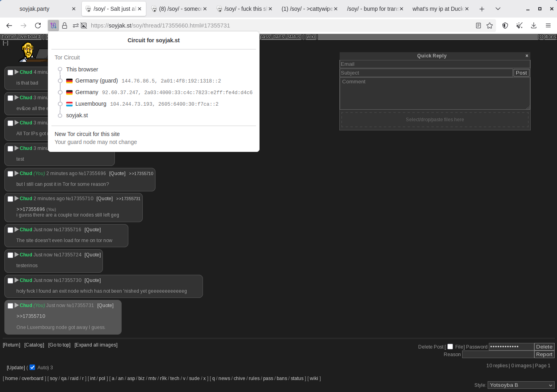557x392 pixels.
Task: Click the Delete button
Action: pos(544,347)
